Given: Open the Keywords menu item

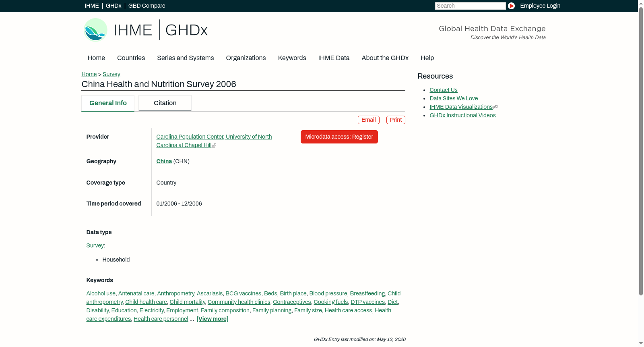Looking at the screenshot, I should (292, 58).
